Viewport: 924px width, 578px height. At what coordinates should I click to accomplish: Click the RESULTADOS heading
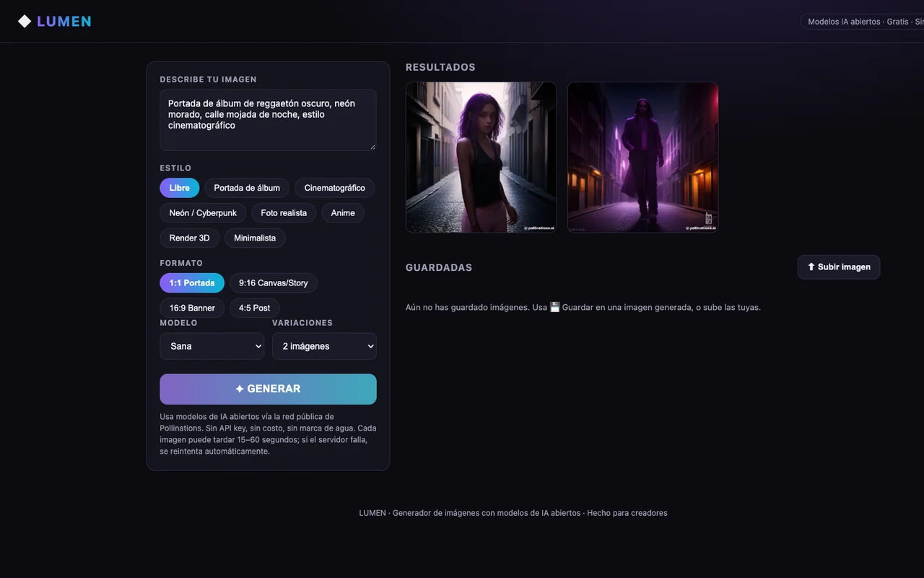click(x=440, y=67)
